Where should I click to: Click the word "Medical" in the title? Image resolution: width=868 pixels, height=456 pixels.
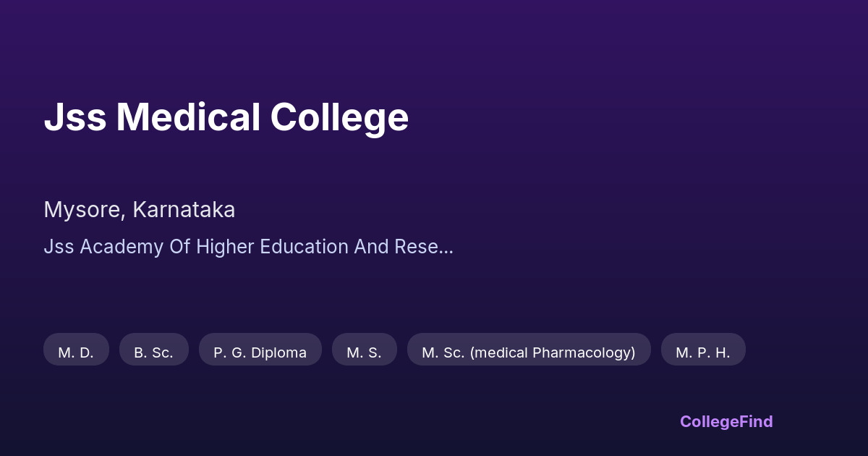click(188, 117)
